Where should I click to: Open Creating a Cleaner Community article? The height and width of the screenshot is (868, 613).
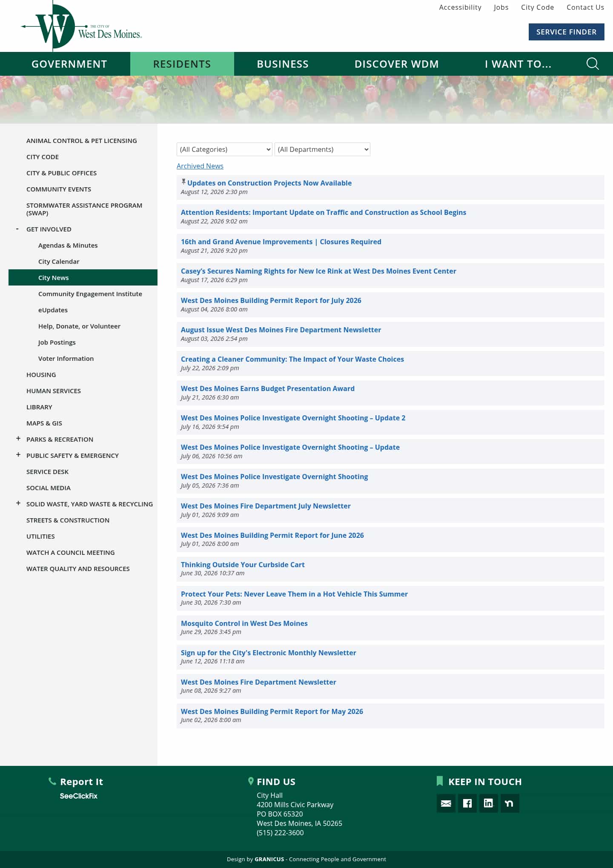[x=292, y=359]
